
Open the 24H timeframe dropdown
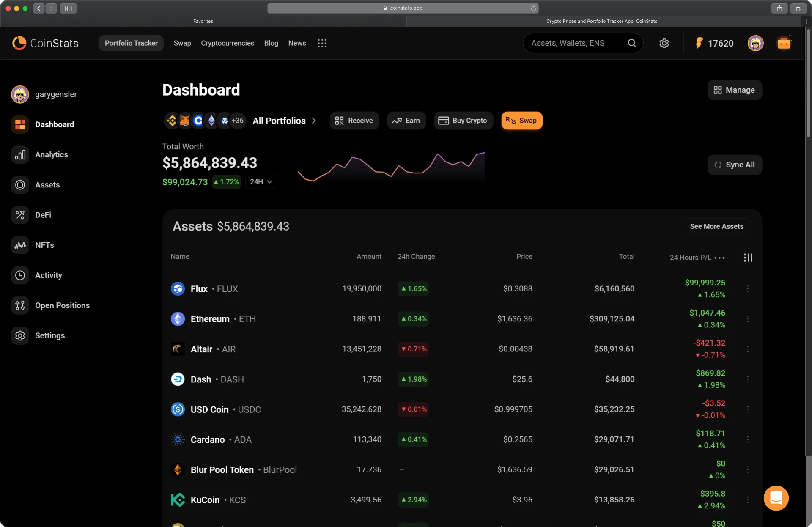(x=261, y=182)
